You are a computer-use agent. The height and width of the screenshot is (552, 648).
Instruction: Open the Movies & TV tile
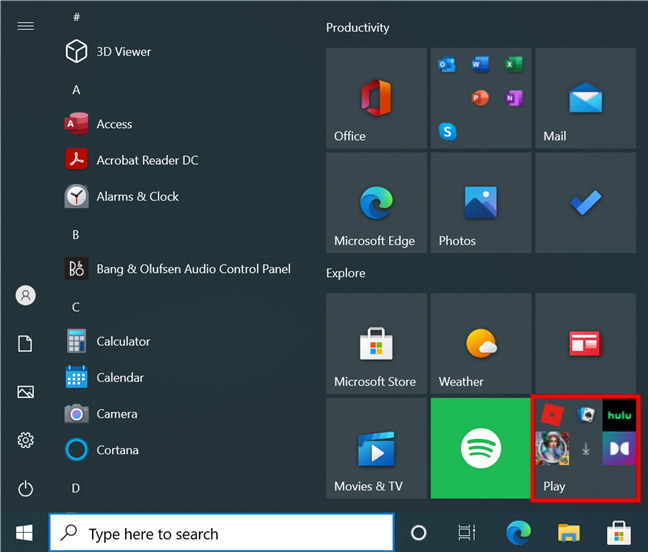pyautogui.click(x=376, y=448)
